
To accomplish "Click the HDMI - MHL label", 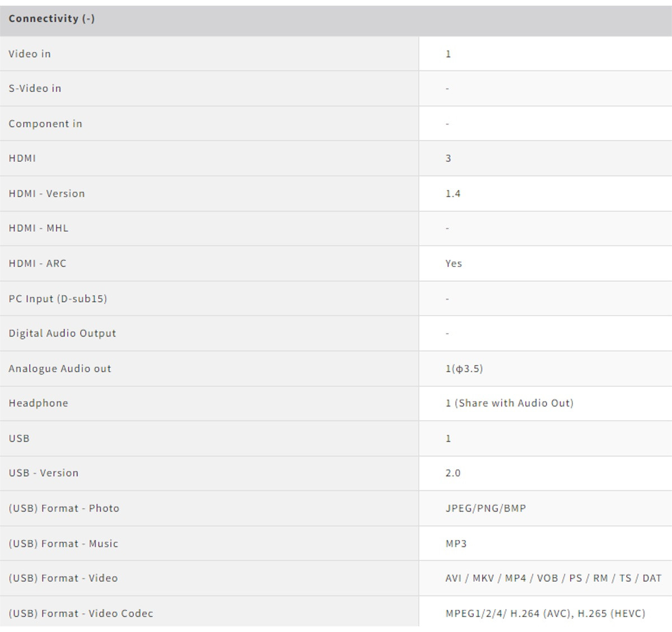I will [38, 228].
